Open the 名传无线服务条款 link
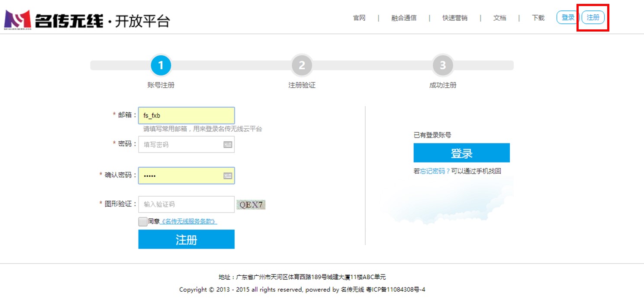Screen dimensions: 644x306 click(x=188, y=222)
